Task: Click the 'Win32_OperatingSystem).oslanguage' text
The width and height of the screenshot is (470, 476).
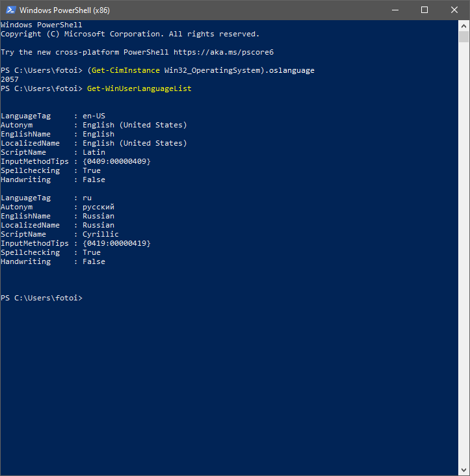Action: (239, 70)
